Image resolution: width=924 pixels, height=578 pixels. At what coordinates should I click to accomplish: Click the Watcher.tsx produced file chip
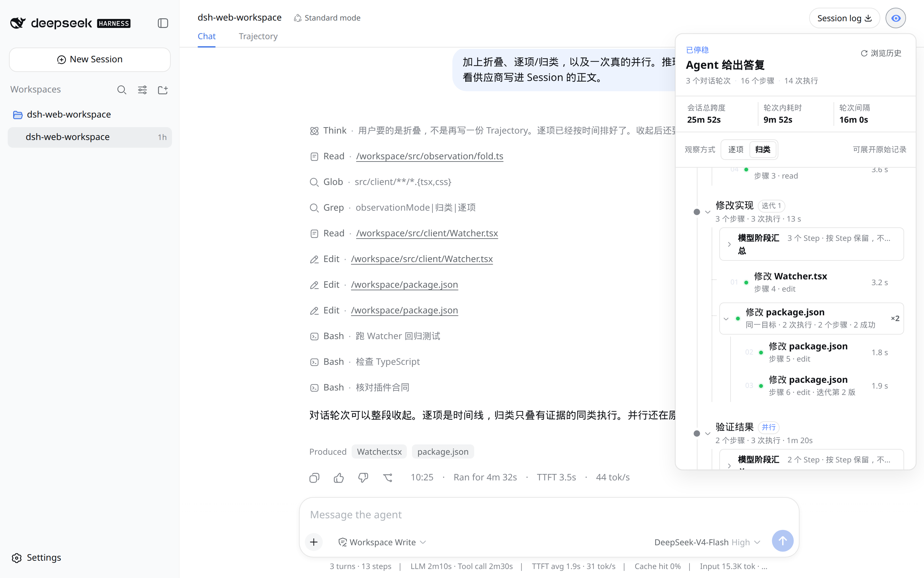[379, 452]
